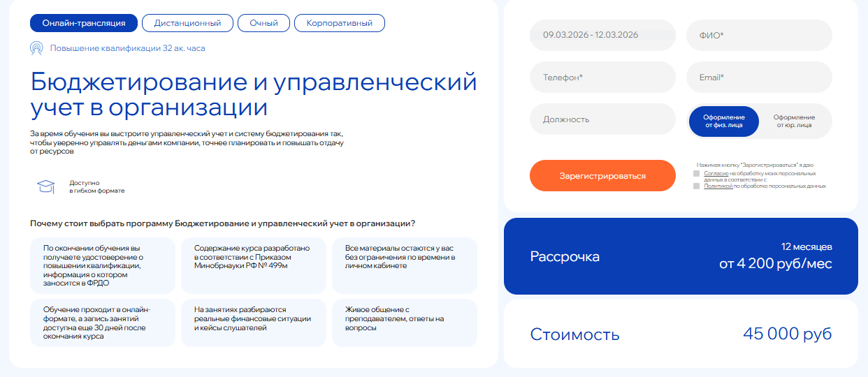Open the course dates 09.03.2026 - 12.03.2026 selector

(602, 35)
